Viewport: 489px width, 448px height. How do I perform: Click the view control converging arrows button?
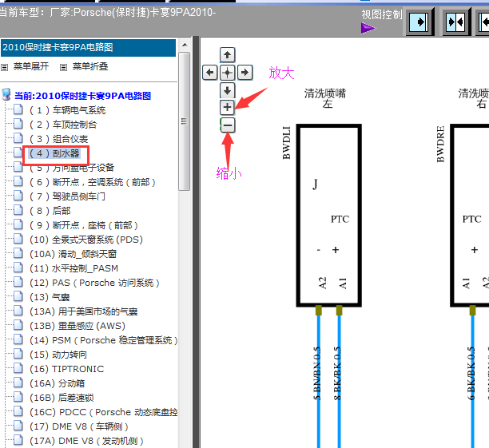(456, 22)
